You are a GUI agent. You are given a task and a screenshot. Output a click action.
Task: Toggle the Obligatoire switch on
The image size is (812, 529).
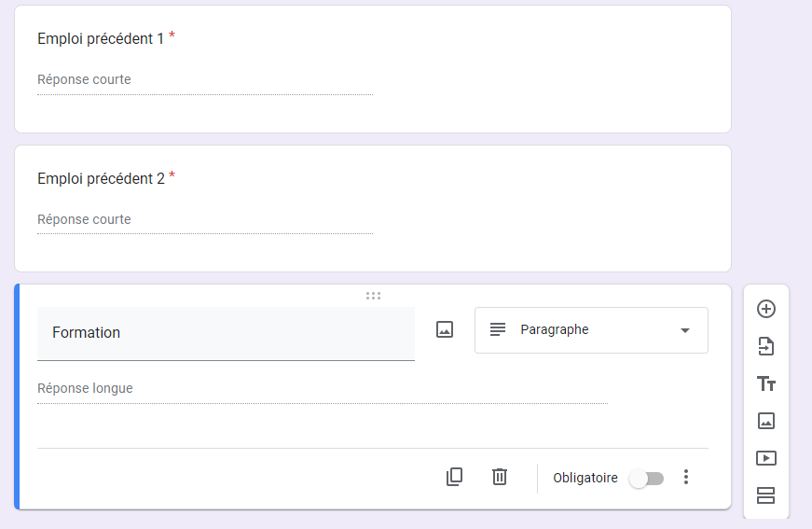coord(646,478)
